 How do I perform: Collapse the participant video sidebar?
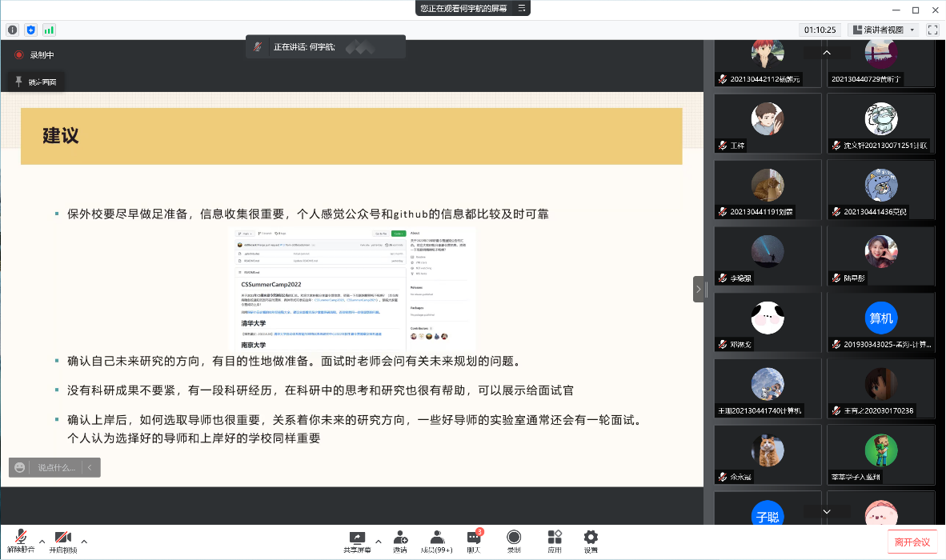coord(698,289)
